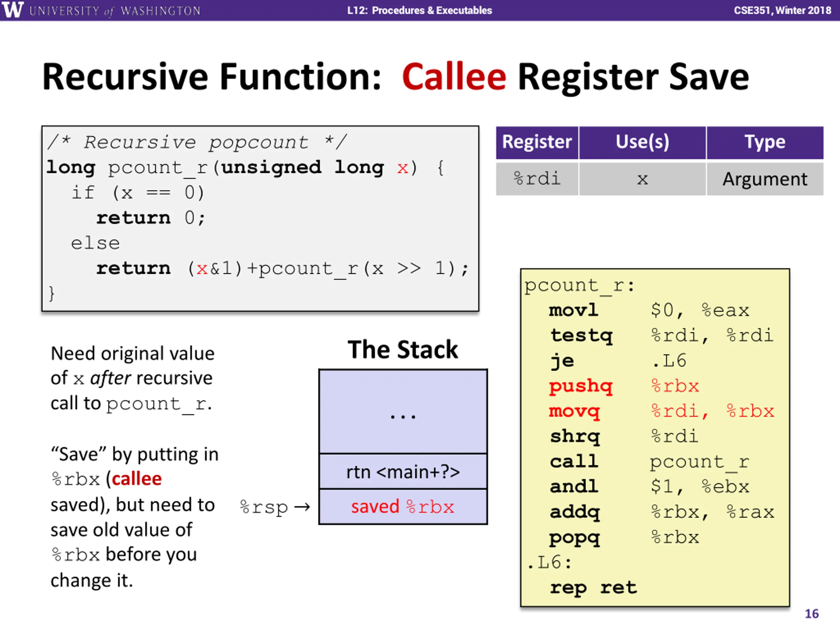This screenshot has width=840, height=630.
Task: Click the 'je .L6' instruction
Action: tap(618, 361)
